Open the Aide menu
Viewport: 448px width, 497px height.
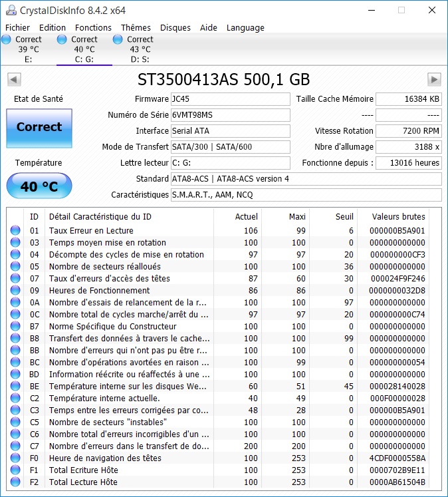click(209, 27)
